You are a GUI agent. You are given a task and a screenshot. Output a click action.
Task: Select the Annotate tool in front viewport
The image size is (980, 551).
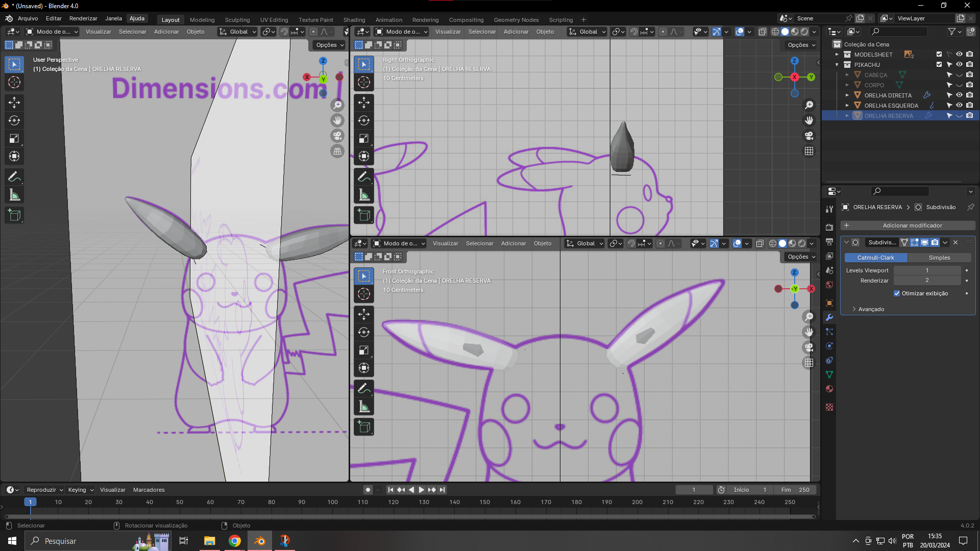pyautogui.click(x=364, y=388)
